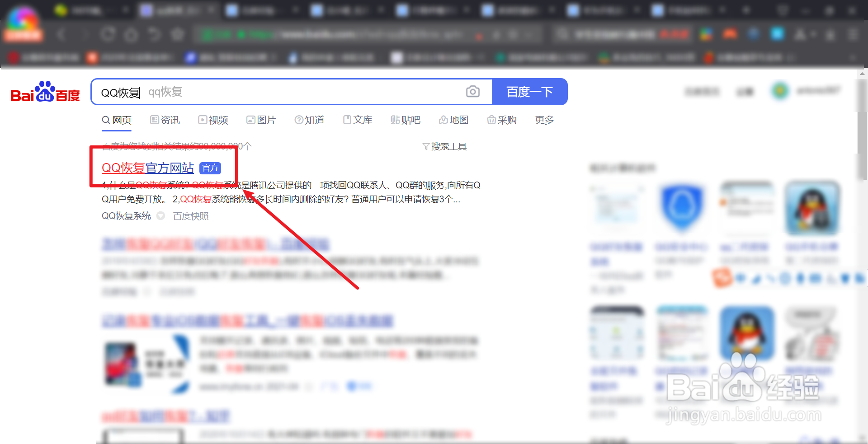
Task: Open the browser hamburger menu icon
Action: tap(853, 34)
